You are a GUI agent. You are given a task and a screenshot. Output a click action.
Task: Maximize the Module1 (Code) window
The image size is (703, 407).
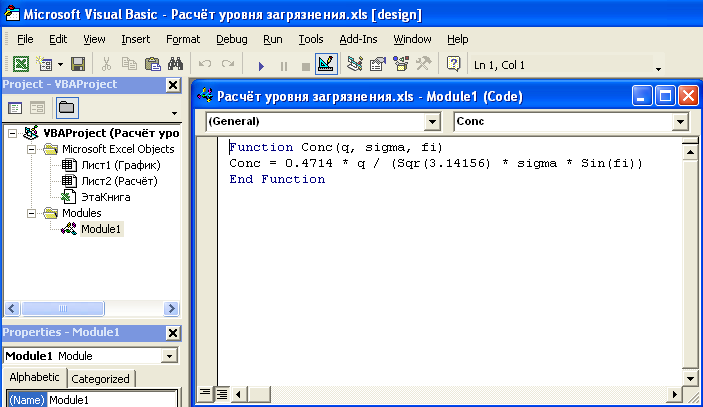click(665, 96)
